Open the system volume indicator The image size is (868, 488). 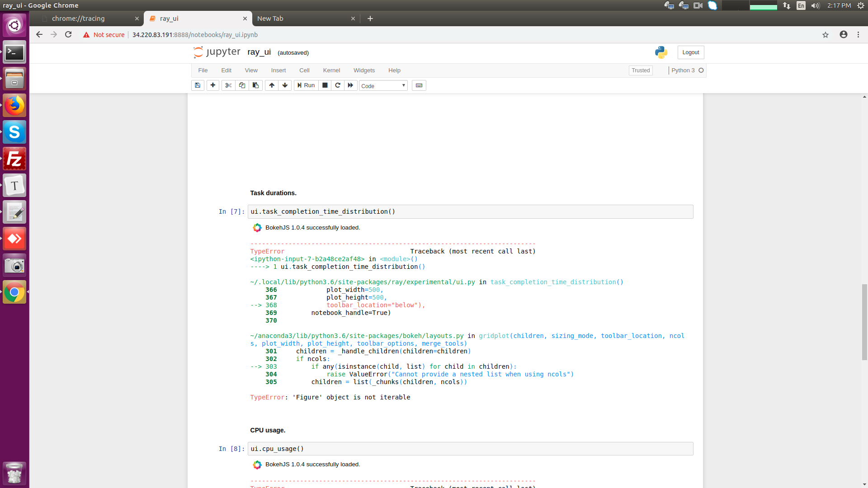click(x=816, y=5)
